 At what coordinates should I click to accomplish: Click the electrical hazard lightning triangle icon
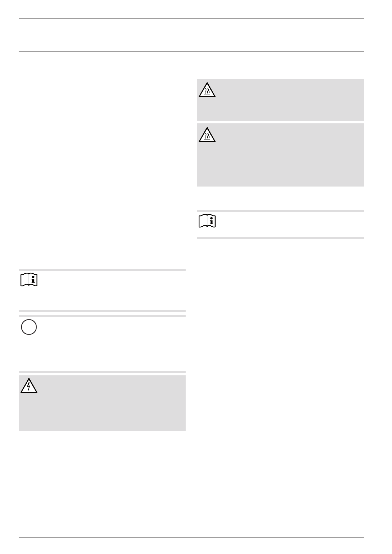(29, 385)
